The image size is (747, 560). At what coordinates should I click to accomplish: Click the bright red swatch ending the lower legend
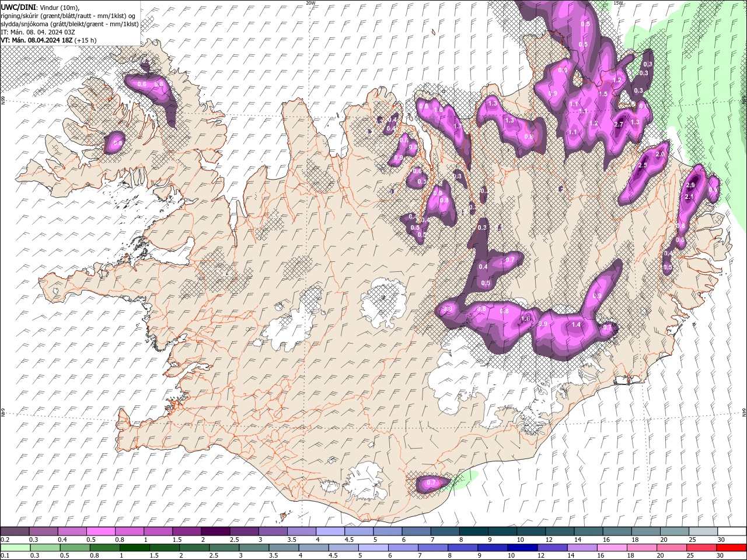tap(732, 548)
